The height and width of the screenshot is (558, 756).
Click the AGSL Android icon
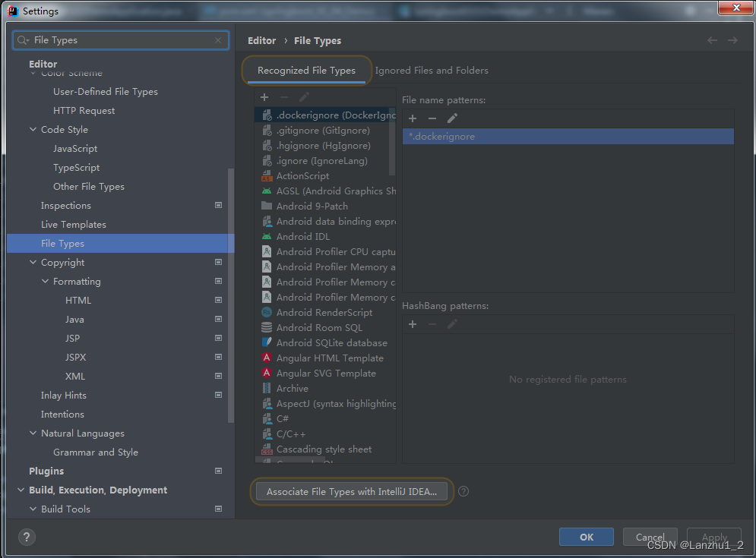pos(267,191)
